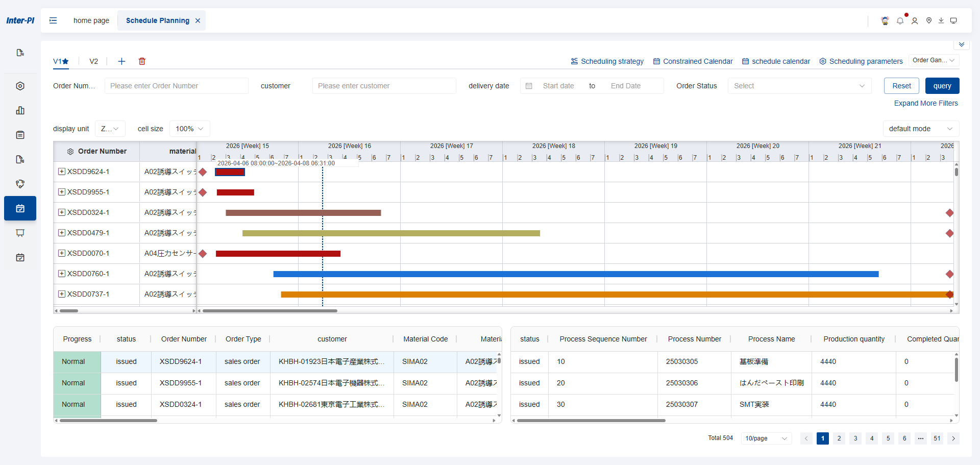
Task: Toggle the hamburger sidebar menu icon
Action: (53, 20)
